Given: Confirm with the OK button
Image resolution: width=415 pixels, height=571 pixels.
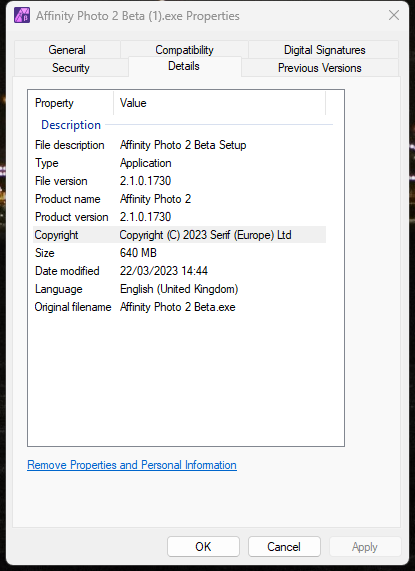Looking at the screenshot, I should pos(203,547).
